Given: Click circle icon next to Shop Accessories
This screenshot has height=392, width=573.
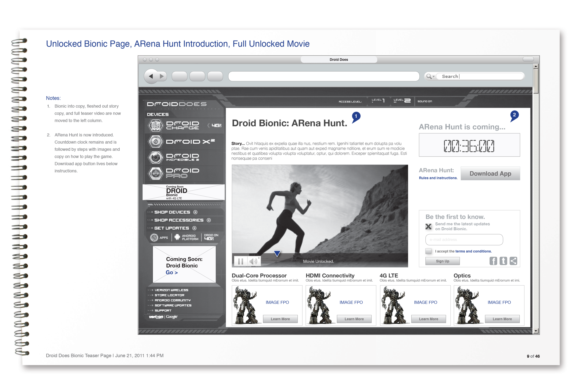Looking at the screenshot, I should [209, 220].
